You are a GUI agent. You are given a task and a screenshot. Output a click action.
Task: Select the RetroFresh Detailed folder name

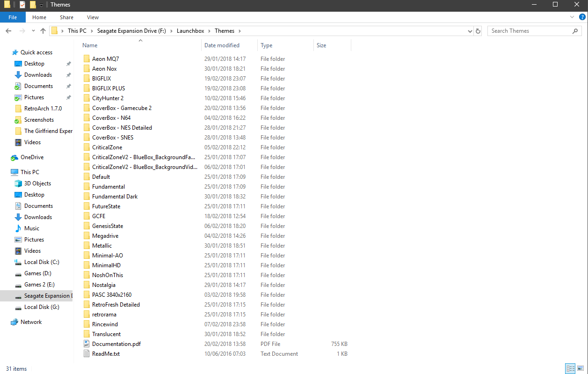[116, 305]
